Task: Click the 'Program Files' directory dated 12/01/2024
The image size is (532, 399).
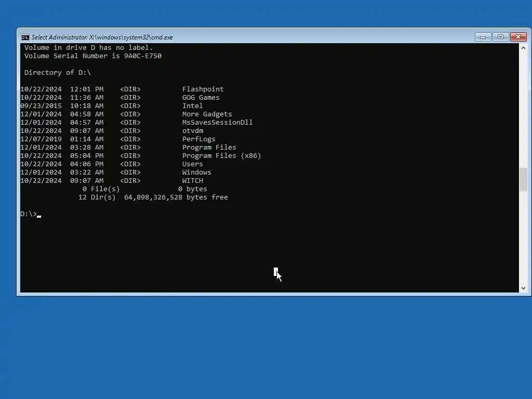Action: pos(209,148)
